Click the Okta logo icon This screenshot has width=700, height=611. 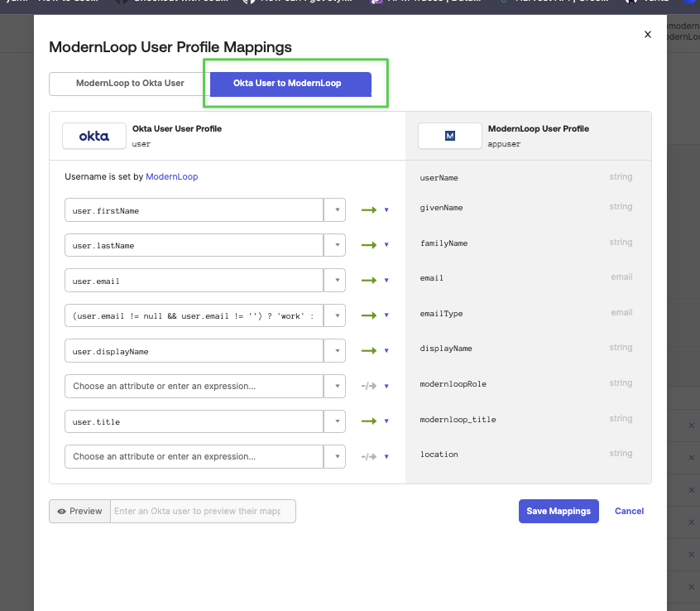point(94,136)
